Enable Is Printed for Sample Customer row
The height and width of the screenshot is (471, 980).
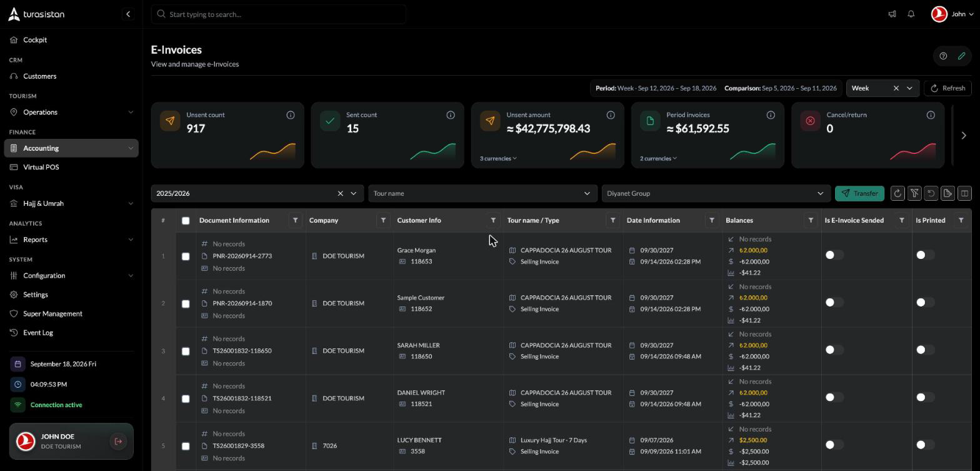pos(925,303)
